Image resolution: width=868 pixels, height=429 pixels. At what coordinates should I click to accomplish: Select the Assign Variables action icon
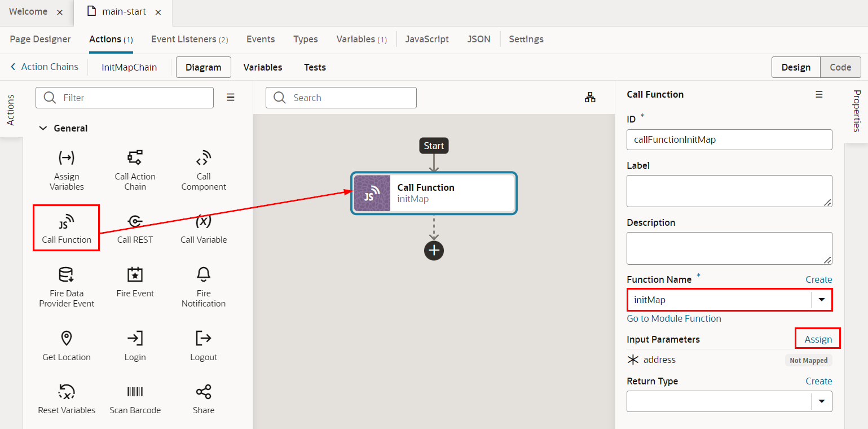click(x=67, y=158)
